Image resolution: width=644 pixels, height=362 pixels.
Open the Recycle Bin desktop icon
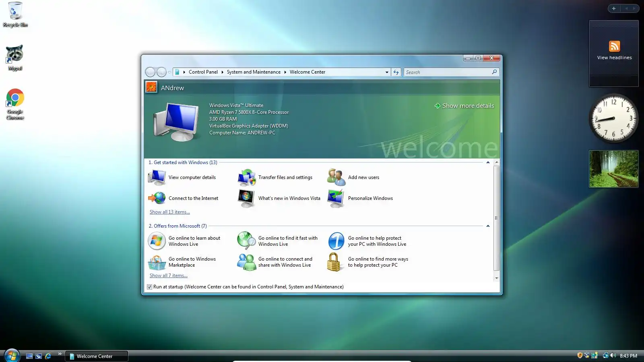15,14
